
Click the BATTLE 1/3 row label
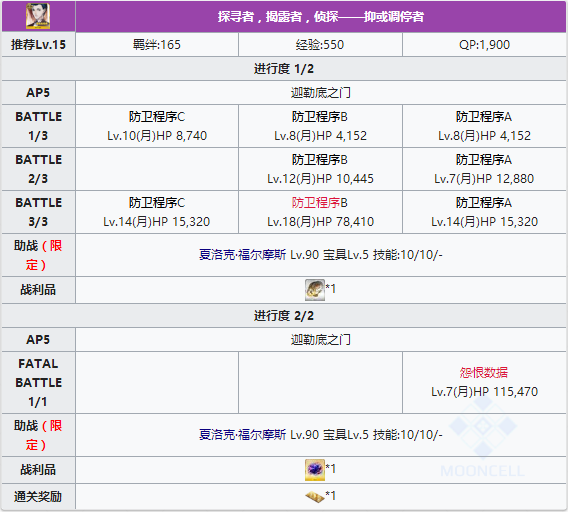(x=38, y=126)
